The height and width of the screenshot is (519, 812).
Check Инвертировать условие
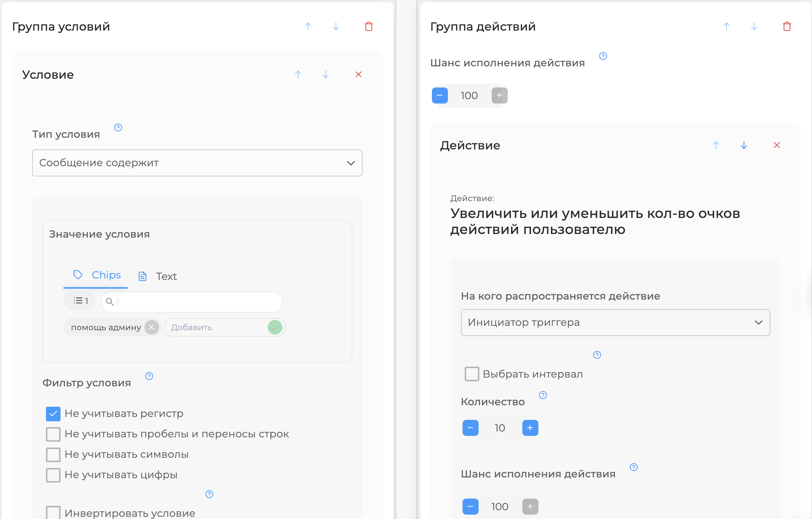pos(53,512)
